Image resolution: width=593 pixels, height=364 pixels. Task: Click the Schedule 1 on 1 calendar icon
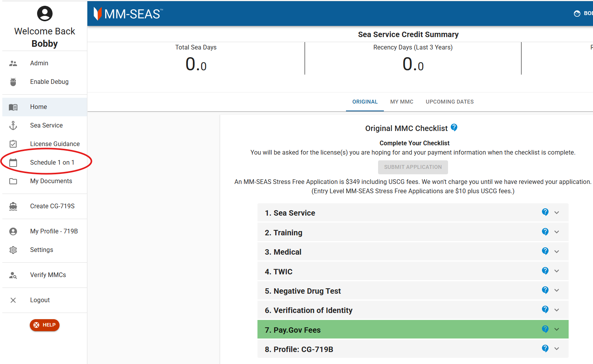13,163
